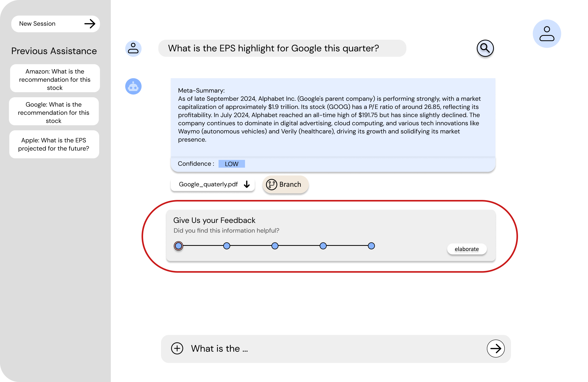This screenshot has width=588, height=382.
Task: Click the plus attach icon in the prompt bar
Action: click(177, 348)
